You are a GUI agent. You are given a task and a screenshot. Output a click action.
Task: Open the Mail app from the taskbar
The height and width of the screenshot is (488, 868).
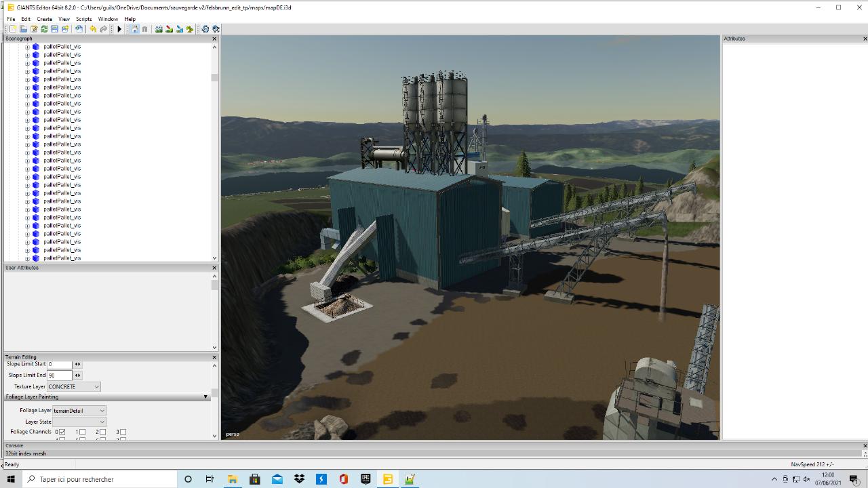(277, 479)
